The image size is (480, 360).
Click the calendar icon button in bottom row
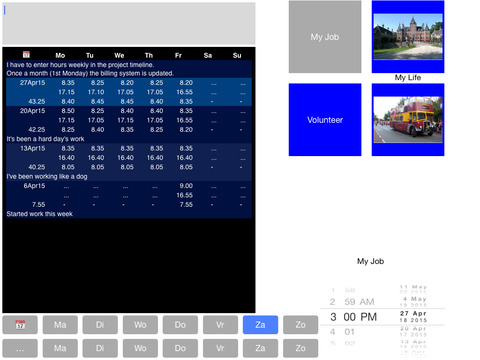point(20,325)
